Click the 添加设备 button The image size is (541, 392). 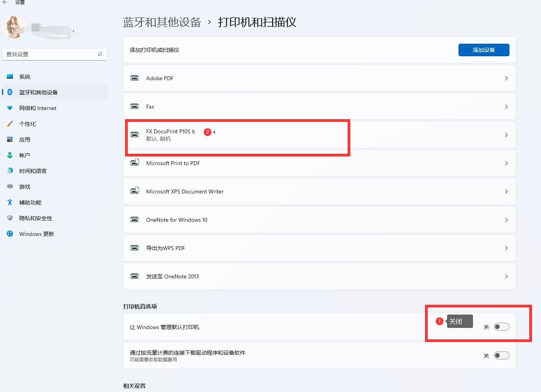(x=484, y=50)
